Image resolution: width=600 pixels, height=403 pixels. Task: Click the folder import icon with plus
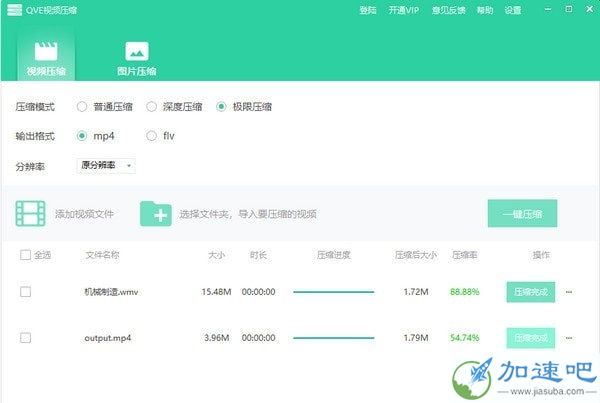click(x=156, y=214)
